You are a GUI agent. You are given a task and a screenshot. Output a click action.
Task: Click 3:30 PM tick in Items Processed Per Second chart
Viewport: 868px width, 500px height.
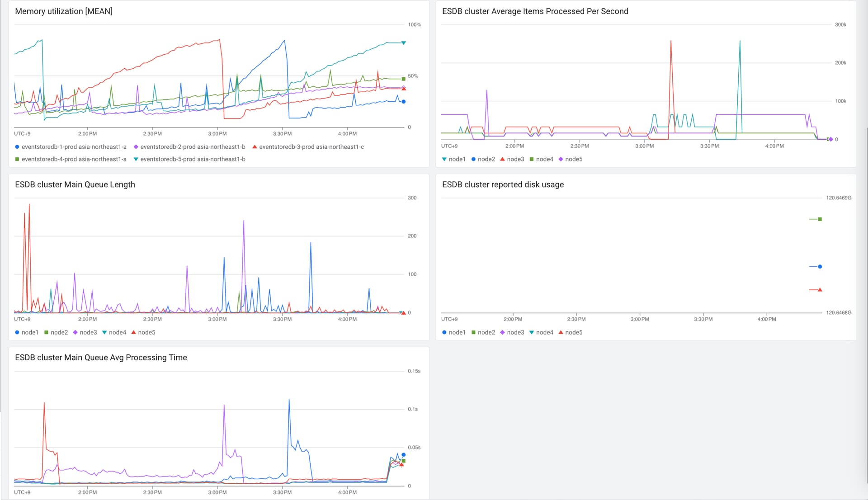tap(709, 146)
